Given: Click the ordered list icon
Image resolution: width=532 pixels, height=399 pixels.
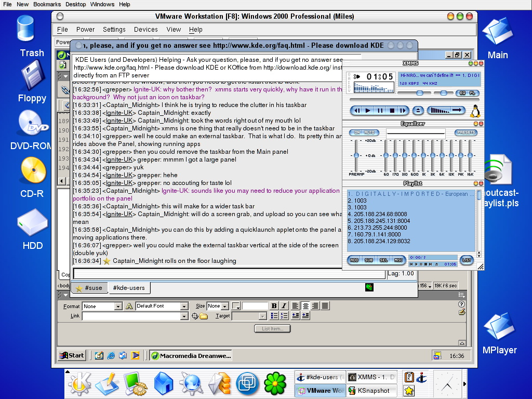Looking at the screenshot, I should point(284,315).
